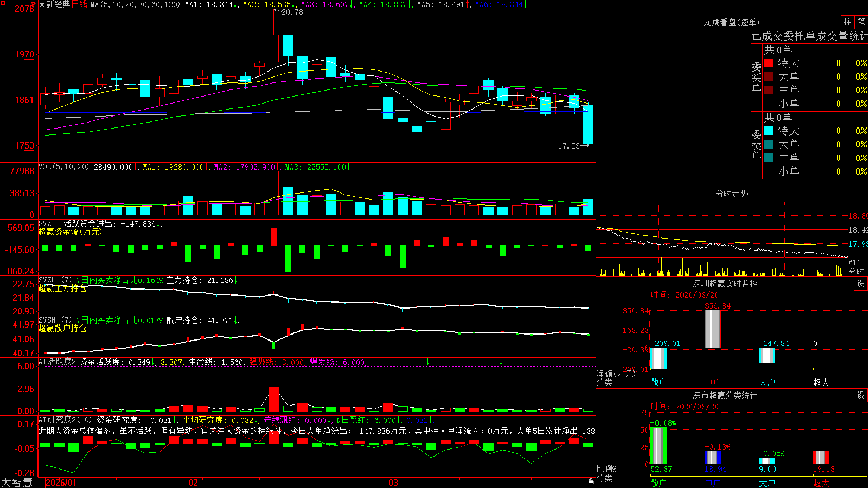Click the teal 中单 sell-order swatch
The image size is (868, 488).
pyautogui.click(x=768, y=158)
